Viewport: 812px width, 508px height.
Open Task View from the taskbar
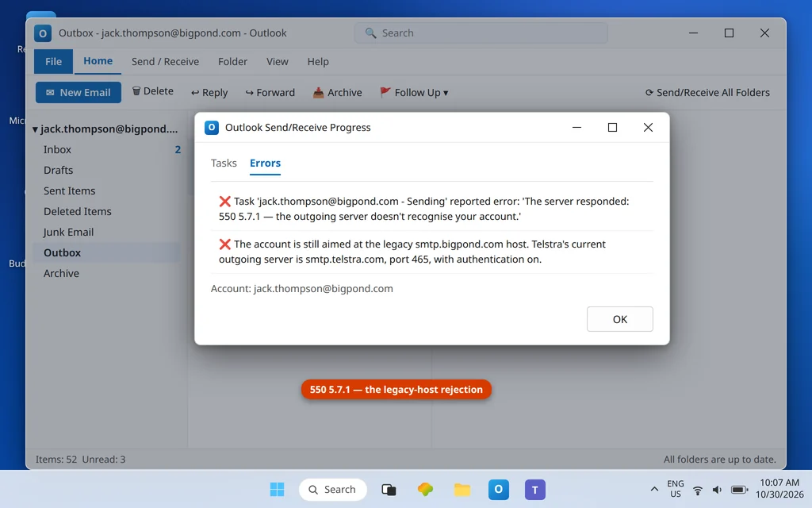tap(389, 489)
